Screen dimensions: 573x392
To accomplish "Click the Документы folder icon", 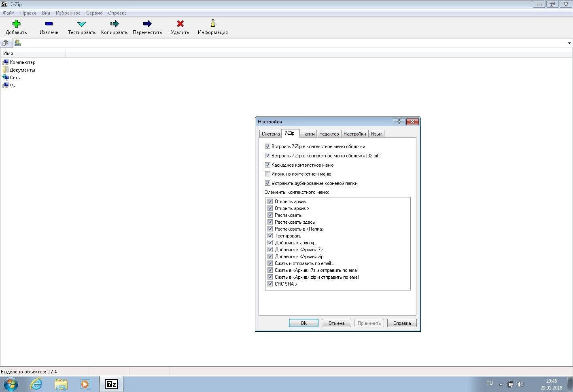I will 5,70.
